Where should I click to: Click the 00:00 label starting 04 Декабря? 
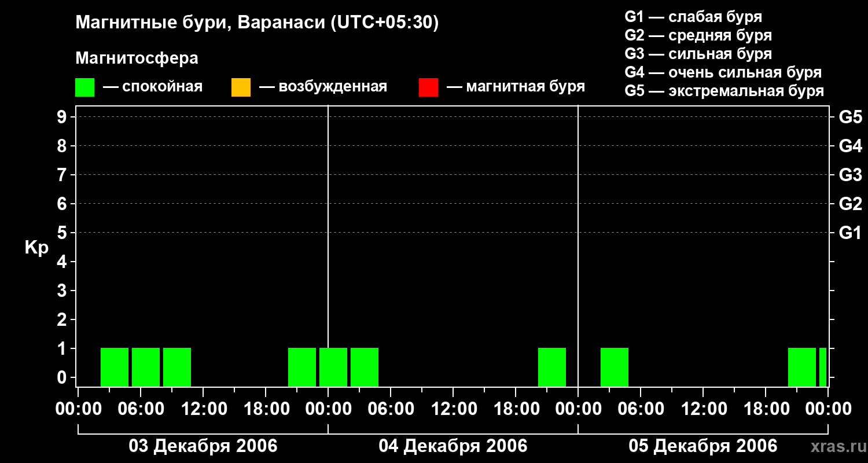(328, 409)
